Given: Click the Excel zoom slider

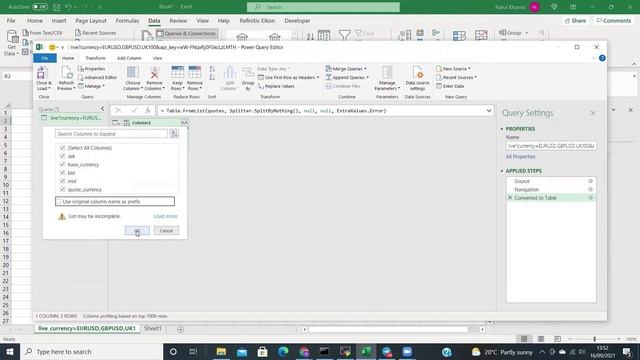Looking at the screenshot, I should (x=594, y=339).
